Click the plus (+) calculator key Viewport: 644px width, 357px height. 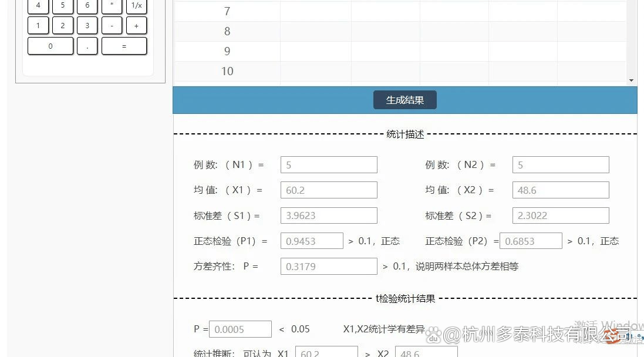[136, 25]
